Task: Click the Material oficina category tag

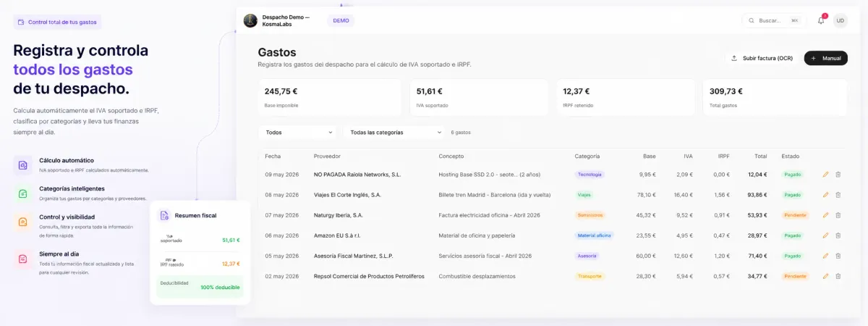Action: coord(594,235)
